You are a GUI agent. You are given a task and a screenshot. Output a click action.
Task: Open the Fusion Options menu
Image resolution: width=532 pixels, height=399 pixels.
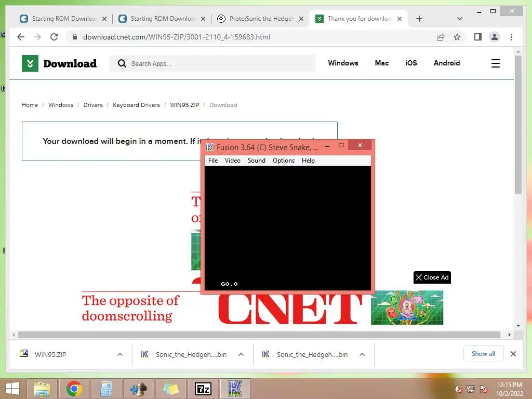point(284,161)
